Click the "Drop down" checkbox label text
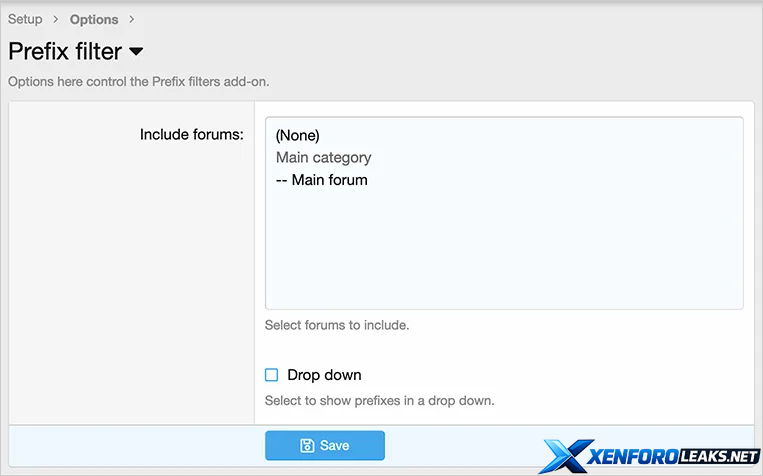 point(324,375)
